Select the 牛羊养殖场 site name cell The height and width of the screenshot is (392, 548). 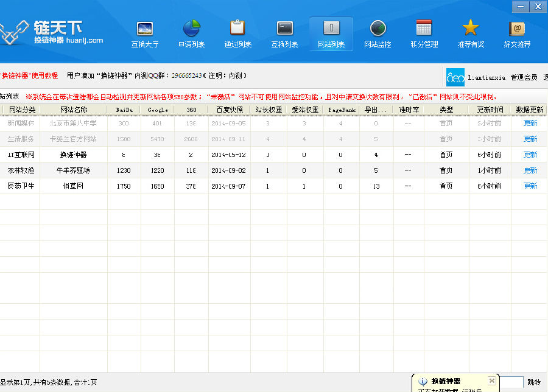(x=73, y=170)
